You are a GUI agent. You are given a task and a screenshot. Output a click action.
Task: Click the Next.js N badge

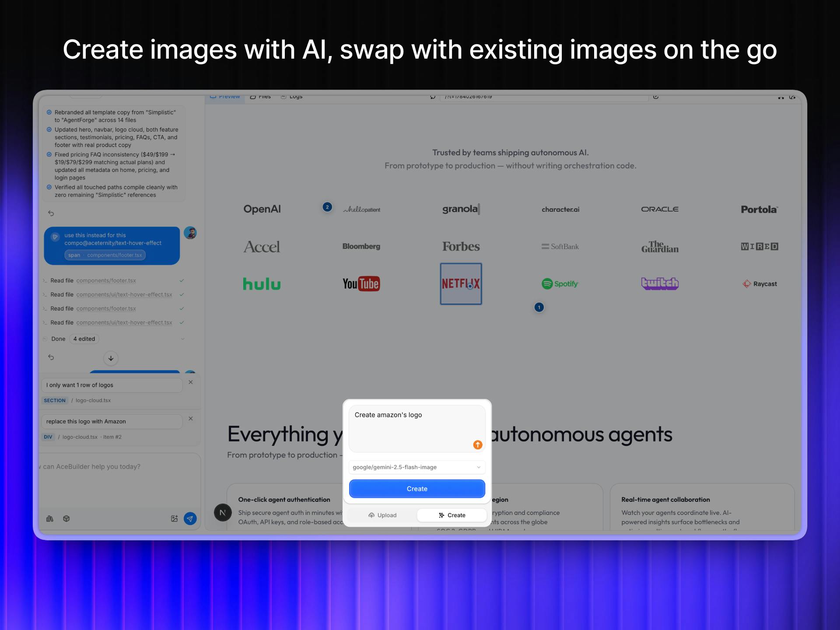point(223,512)
